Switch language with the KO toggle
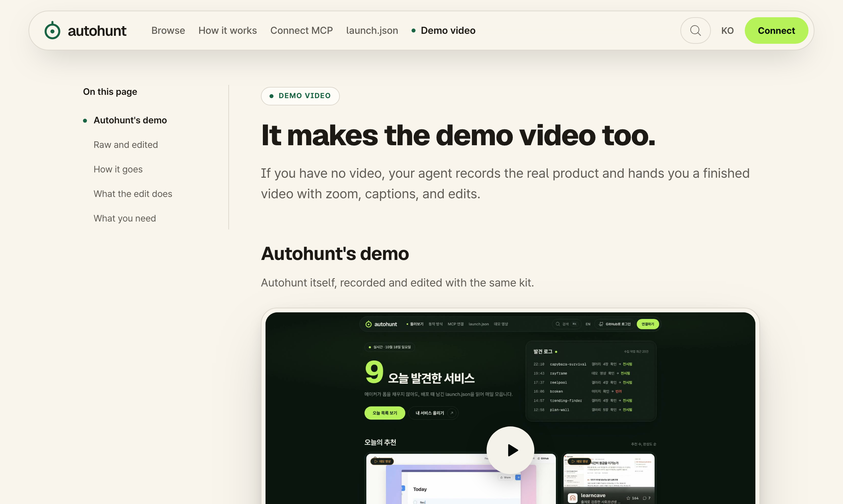Image resolution: width=843 pixels, height=504 pixels. (727, 31)
